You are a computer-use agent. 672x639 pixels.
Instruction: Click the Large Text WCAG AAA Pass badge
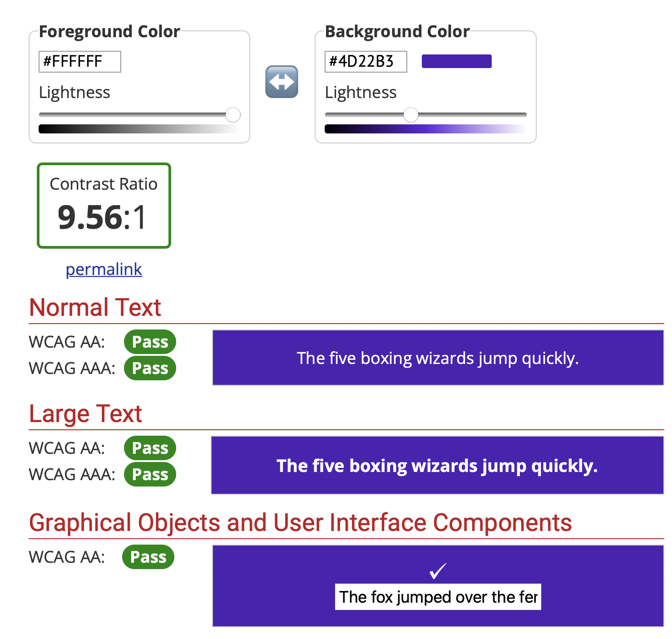point(150,474)
